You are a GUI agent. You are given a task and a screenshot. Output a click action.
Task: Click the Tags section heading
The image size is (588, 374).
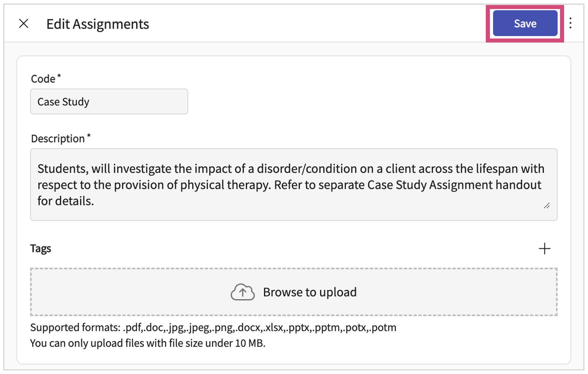click(x=41, y=248)
